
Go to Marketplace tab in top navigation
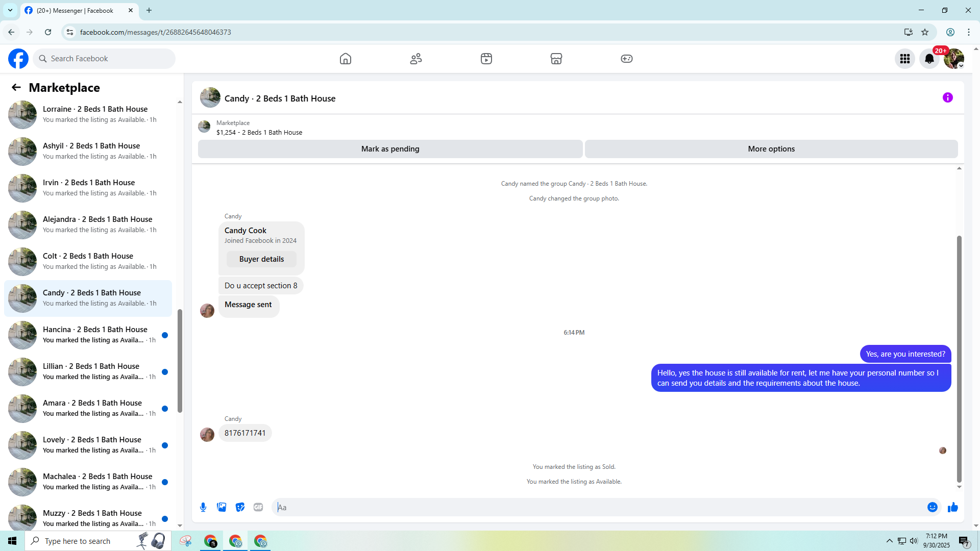556,59
